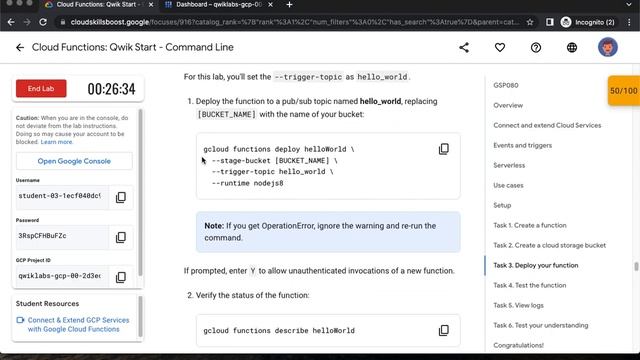Viewport: 640px width, 360px height.
Task: Go back using the browser back arrow
Action: [11, 22]
